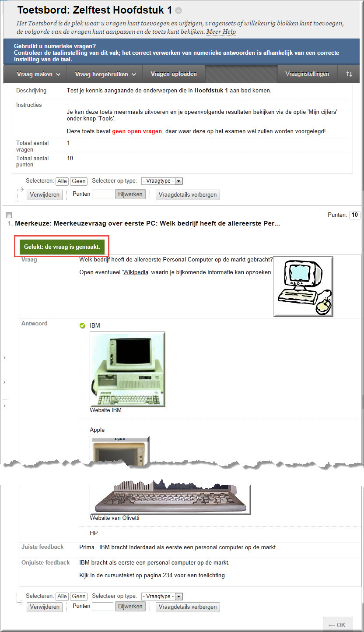Viewport: 364px width, 632px height.
Task: Open Vraaginstellingen in the toolbar
Action: coord(307,74)
